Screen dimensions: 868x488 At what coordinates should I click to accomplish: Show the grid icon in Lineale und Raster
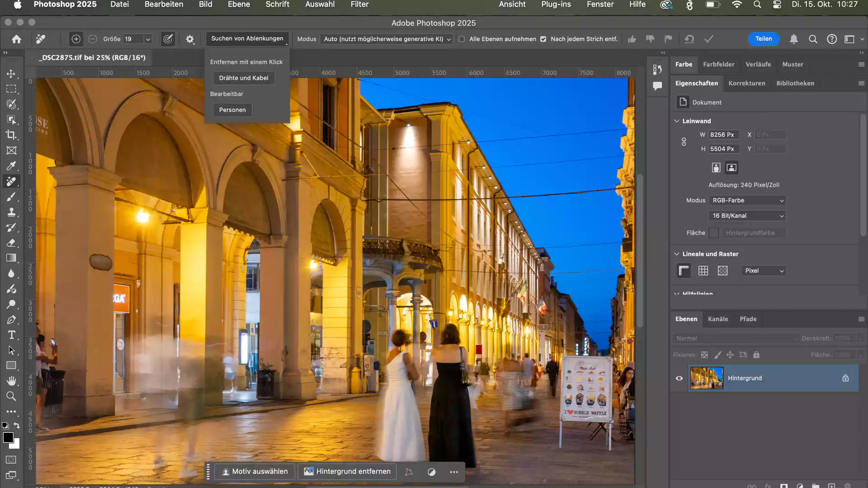tap(703, 270)
